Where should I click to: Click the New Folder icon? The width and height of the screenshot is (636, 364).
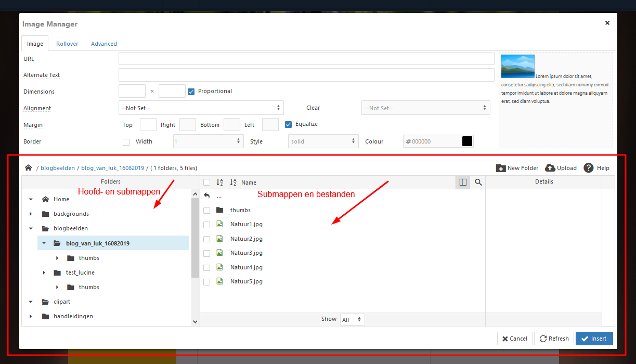[501, 168]
